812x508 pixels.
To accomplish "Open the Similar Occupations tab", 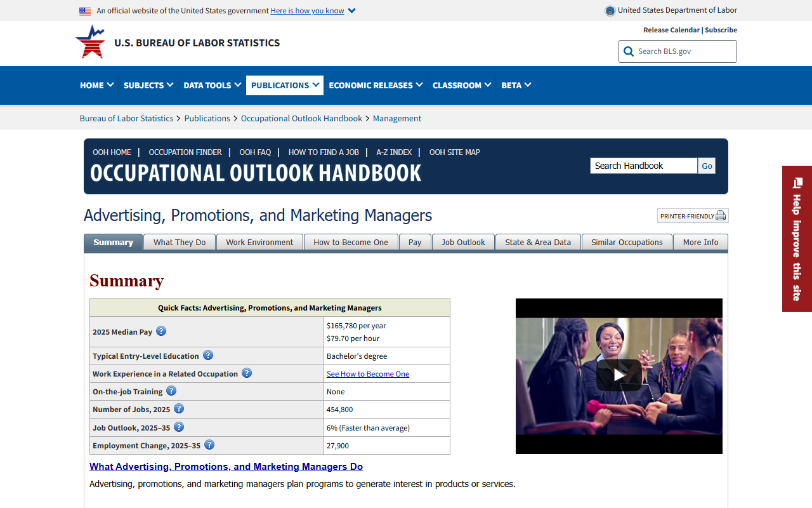I will (x=627, y=243).
